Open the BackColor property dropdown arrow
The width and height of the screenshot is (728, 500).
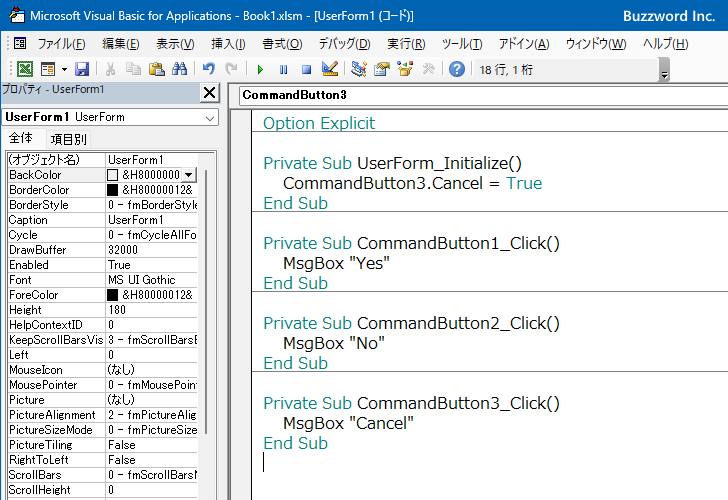[189, 175]
